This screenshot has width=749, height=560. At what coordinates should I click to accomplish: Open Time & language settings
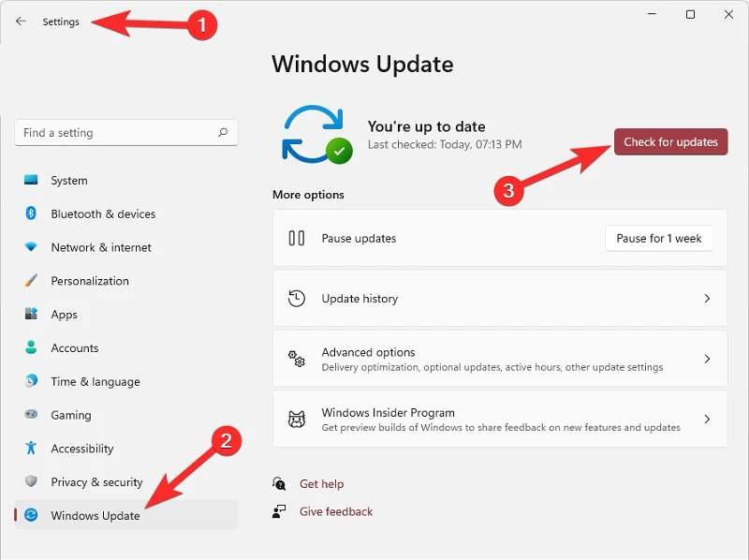(x=126, y=381)
